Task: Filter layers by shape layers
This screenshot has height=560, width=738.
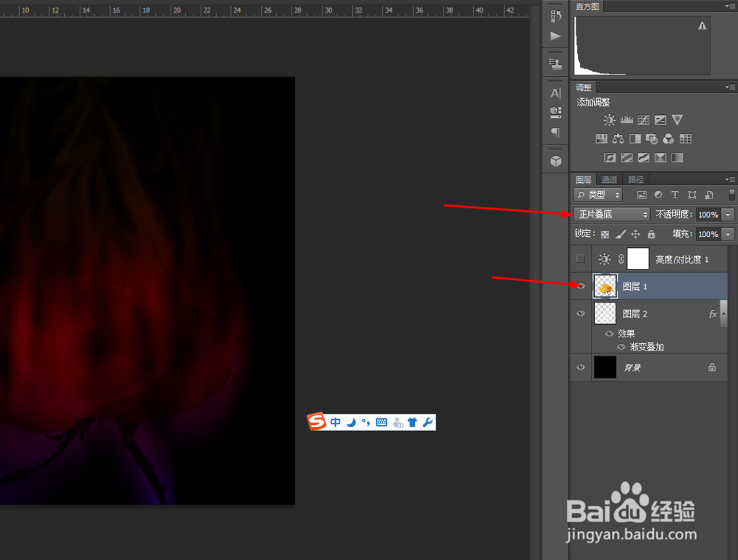Action: [692, 195]
